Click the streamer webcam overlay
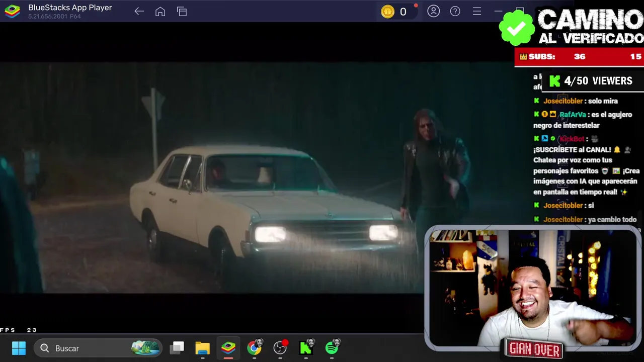The image size is (644, 362). click(533, 288)
